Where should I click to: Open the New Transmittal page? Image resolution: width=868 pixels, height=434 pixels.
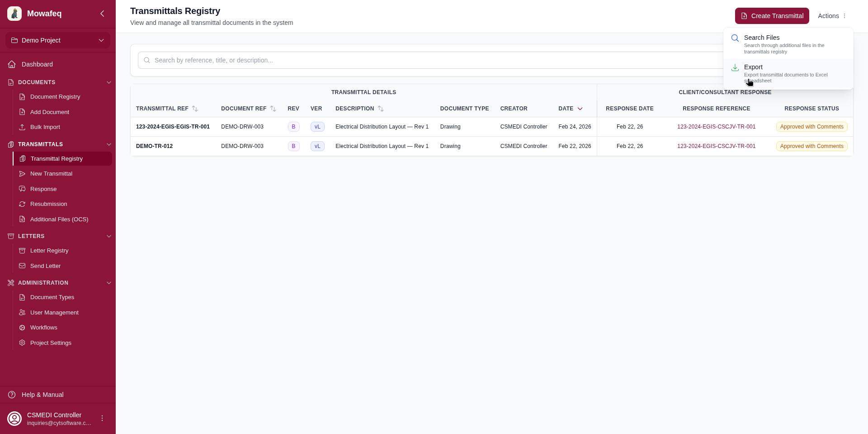click(51, 173)
